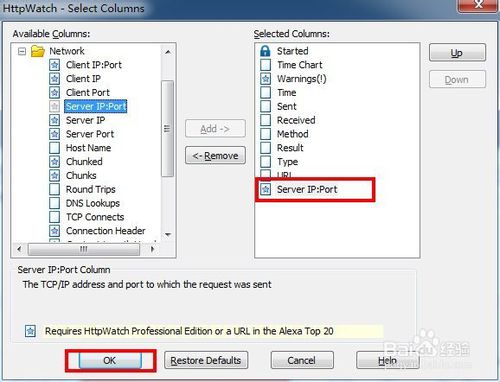Screen dimensions: 500x382
Task: Click the lock icon beside Started
Action: (x=265, y=51)
